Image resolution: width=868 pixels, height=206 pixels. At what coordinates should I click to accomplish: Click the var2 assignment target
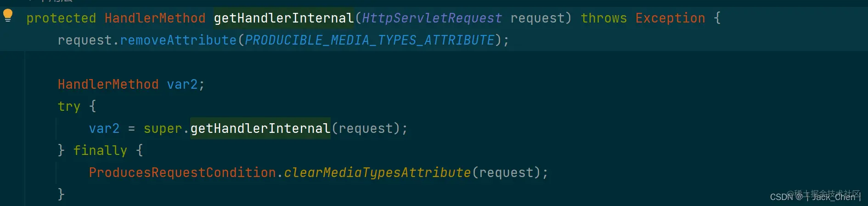pos(104,128)
